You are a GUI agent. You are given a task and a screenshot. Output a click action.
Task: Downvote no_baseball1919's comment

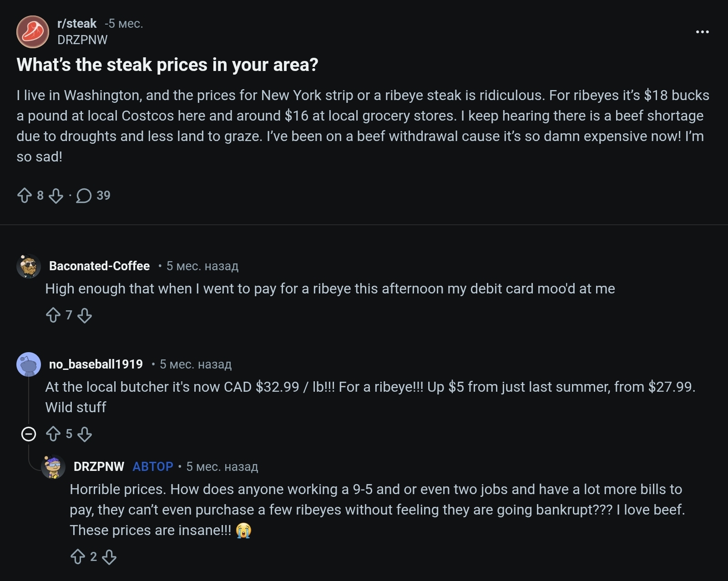click(85, 434)
